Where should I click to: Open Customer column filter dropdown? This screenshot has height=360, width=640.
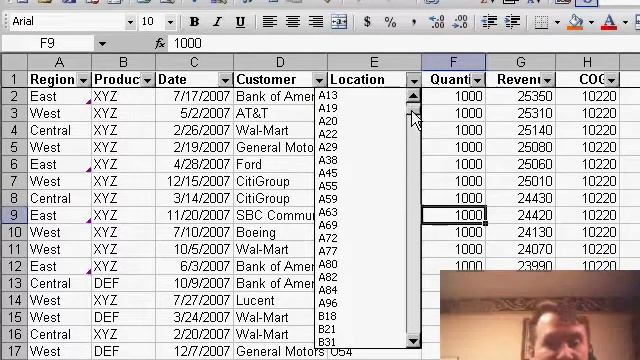[x=319, y=80]
